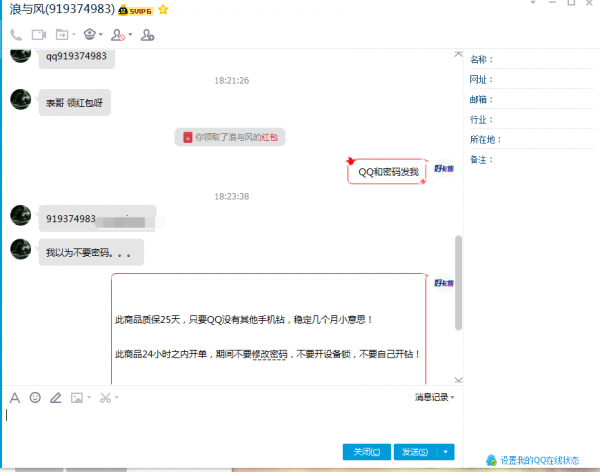Image resolution: width=600 pixels, height=472 pixels.
Task: Click contact avatar beside 我以为不要密码
Action: click(x=21, y=249)
